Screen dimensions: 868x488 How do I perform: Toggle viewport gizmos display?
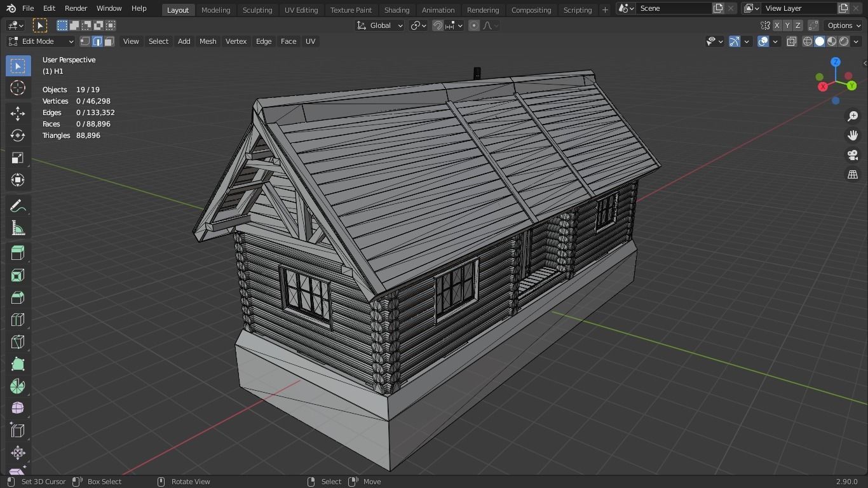735,41
